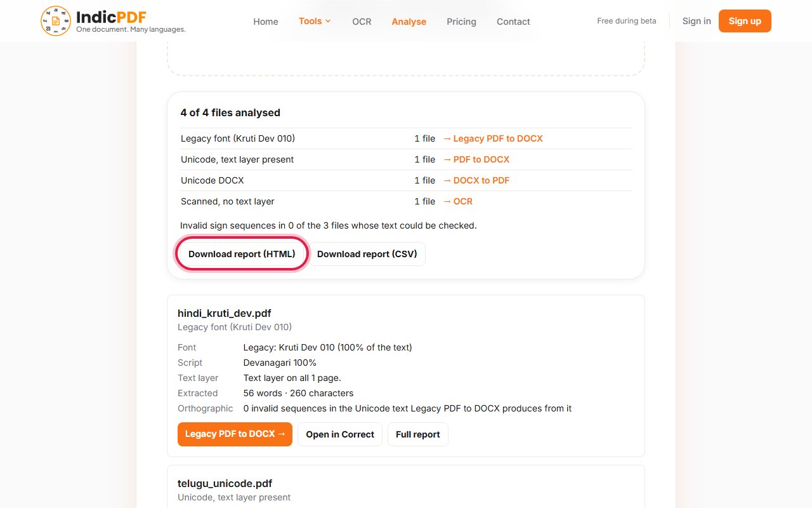Image resolution: width=812 pixels, height=508 pixels.
Task: Click the 'One document. Many languages.' tagline
Action: pyautogui.click(x=131, y=29)
